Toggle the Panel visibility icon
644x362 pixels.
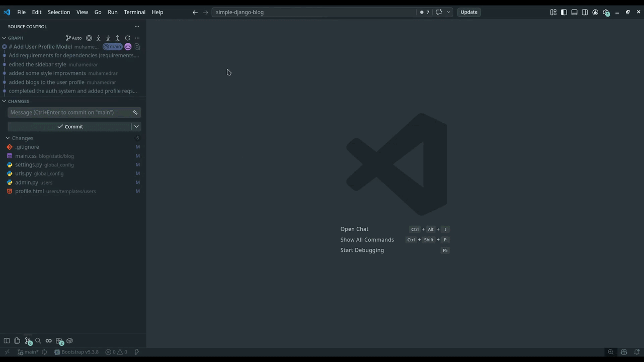pos(574,12)
